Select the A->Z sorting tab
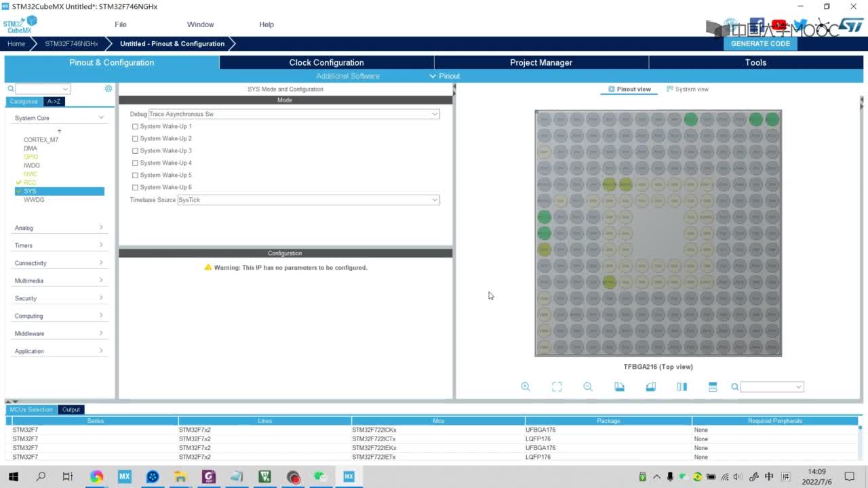868x488 pixels. tap(54, 102)
